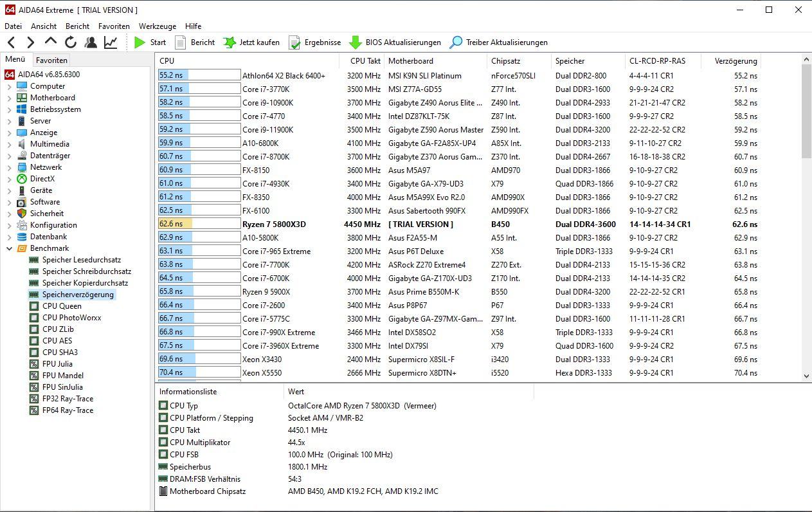812x512 pixels.
Task: Select the CPU Multiplikator info row
Action: tap(344, 443)
